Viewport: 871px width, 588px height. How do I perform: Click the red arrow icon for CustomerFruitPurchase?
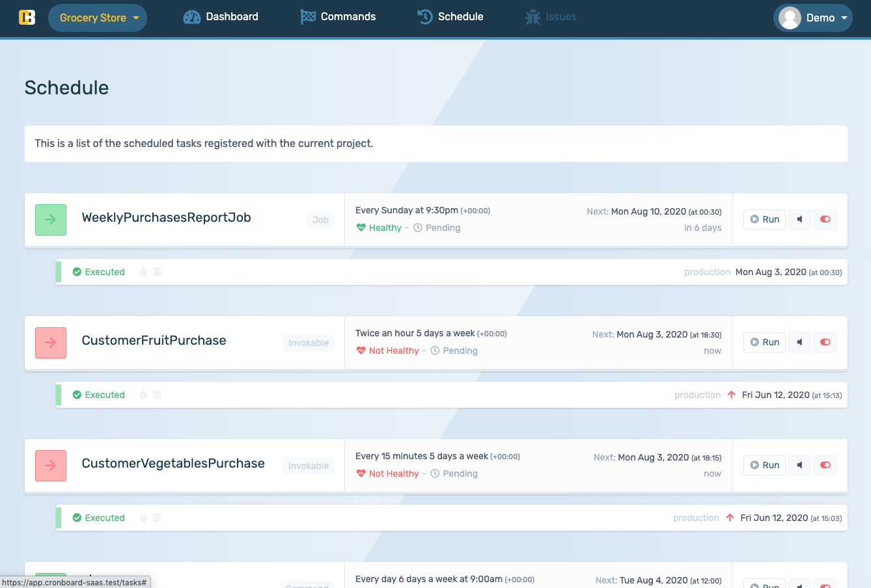[x=51, y=343]
